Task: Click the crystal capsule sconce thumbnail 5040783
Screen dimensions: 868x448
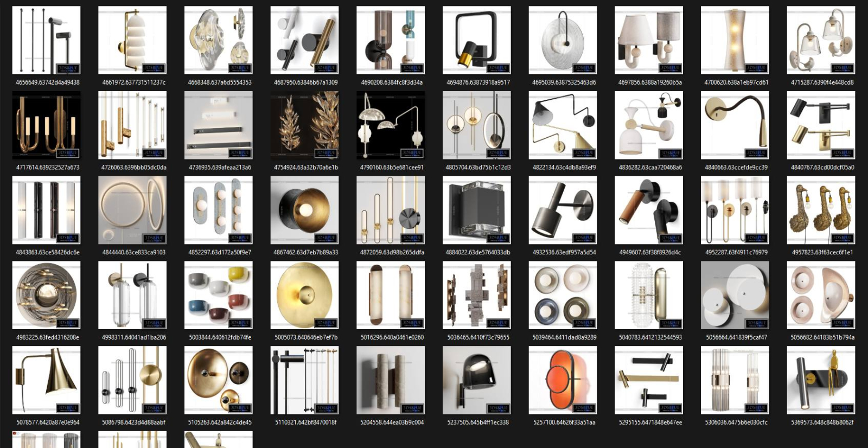Action: click(648, 295)
